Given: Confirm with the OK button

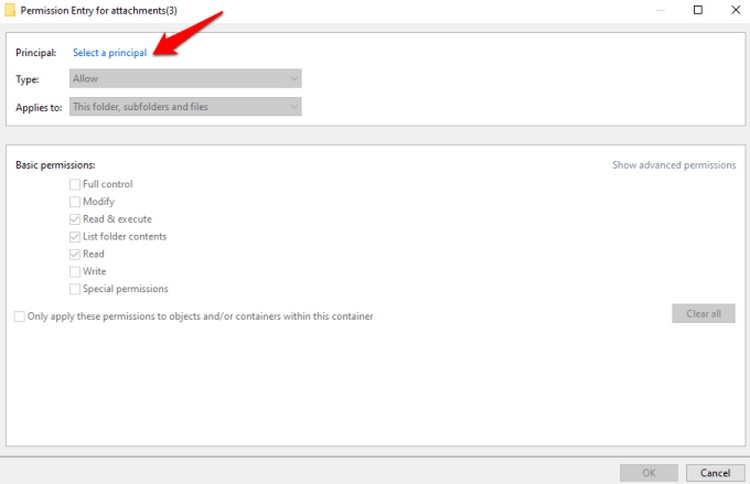Looking at the screenshot, I should pyautogui.click(x=649, y=473).
